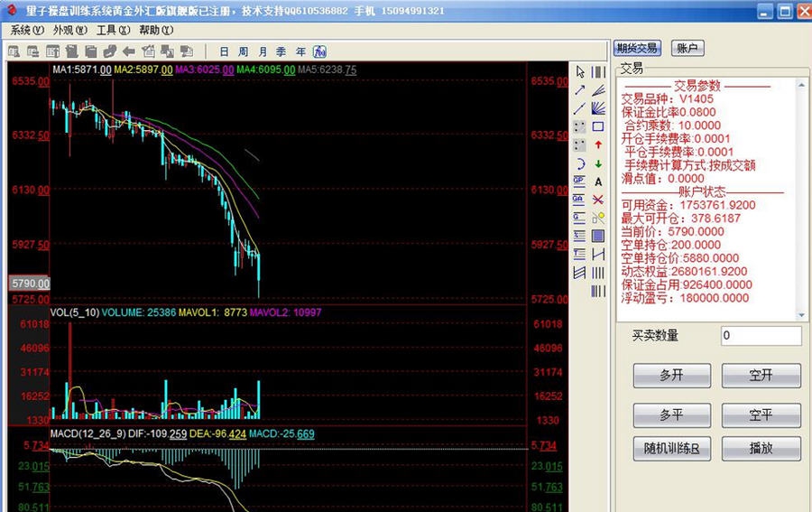The height and width of the screenshot is (512, 812).
Task: Start random training with 随机训练R
Action: [671, 448]
